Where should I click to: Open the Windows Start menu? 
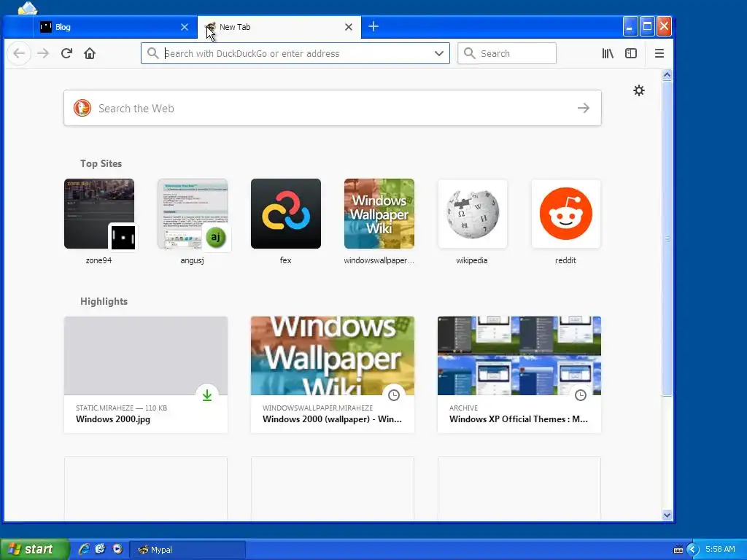point(34,549)
